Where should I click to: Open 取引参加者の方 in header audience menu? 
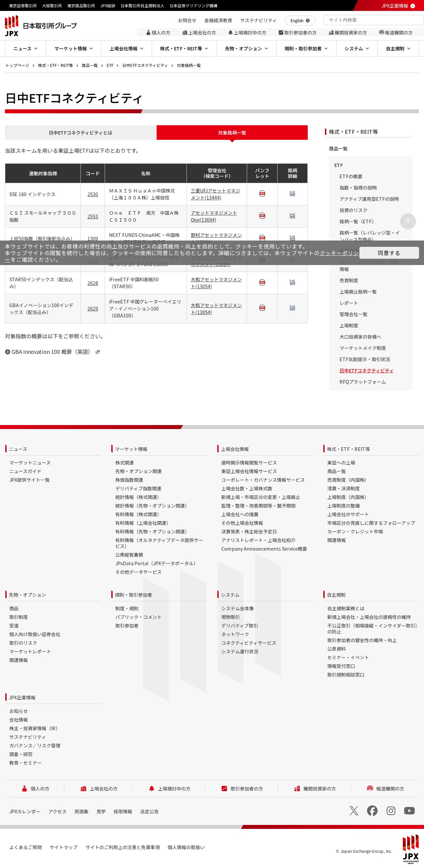(297, 33)
